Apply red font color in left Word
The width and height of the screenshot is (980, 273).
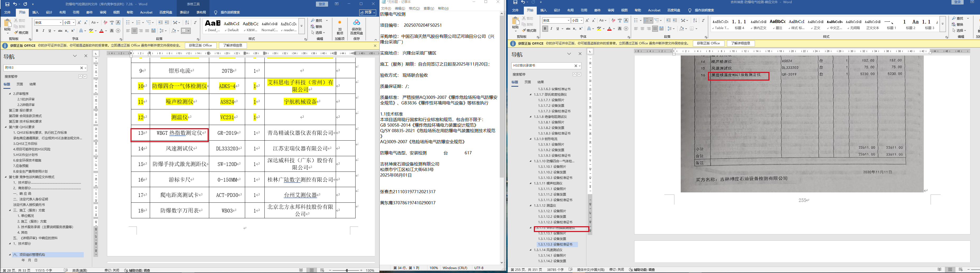[x=101, y=31]
